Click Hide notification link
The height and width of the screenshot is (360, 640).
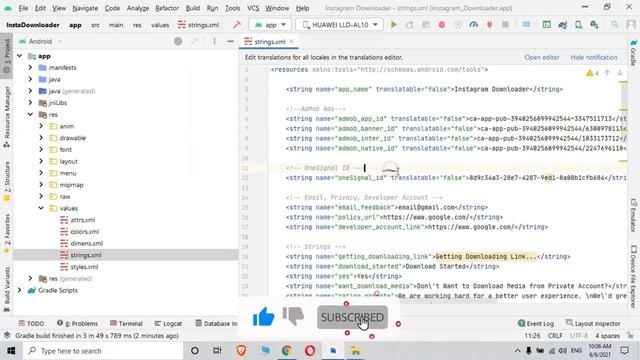[593, 57]
